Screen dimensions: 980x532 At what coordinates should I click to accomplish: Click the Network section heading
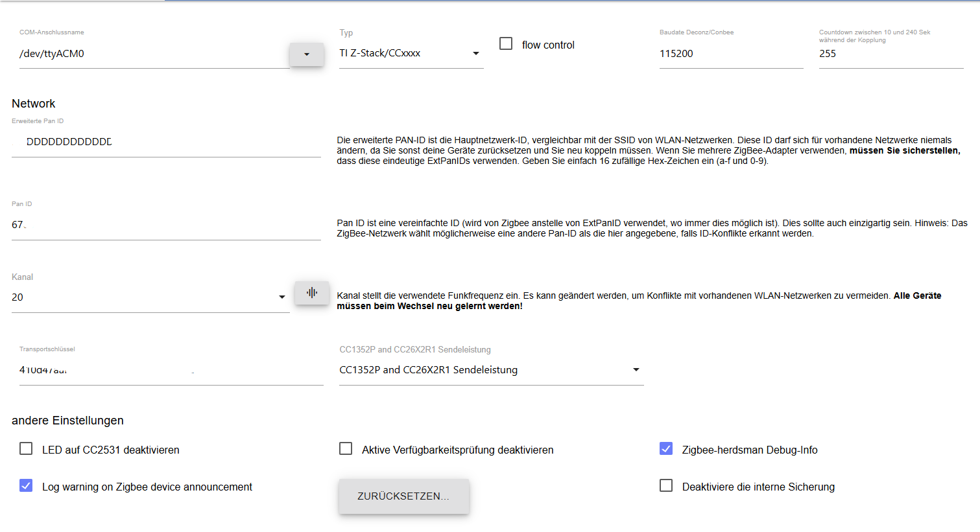pos(34,104)
